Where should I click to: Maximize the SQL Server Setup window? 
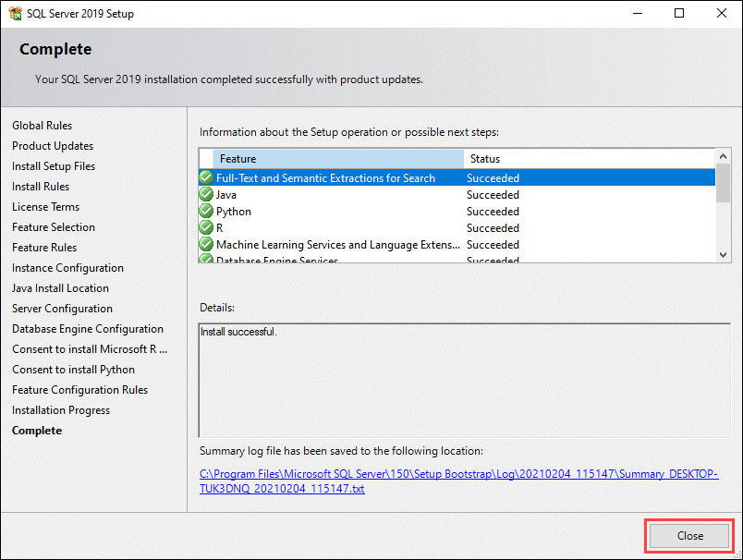(679, 13)
